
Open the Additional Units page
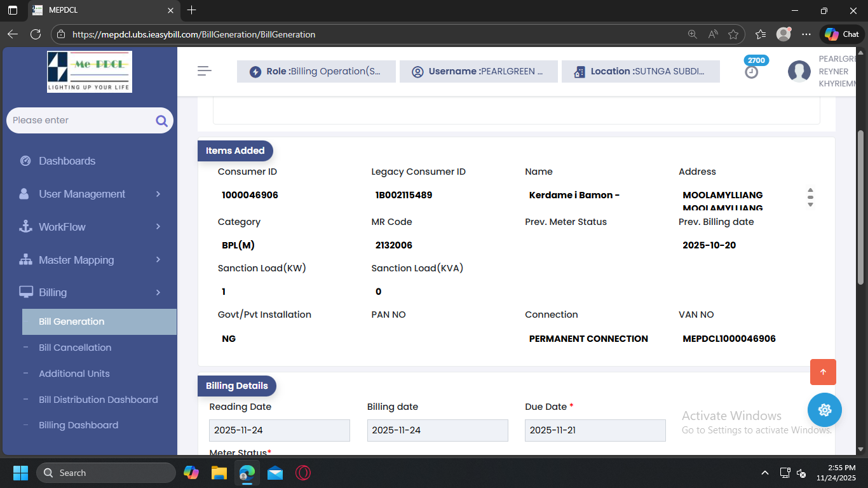coord(74,374)
